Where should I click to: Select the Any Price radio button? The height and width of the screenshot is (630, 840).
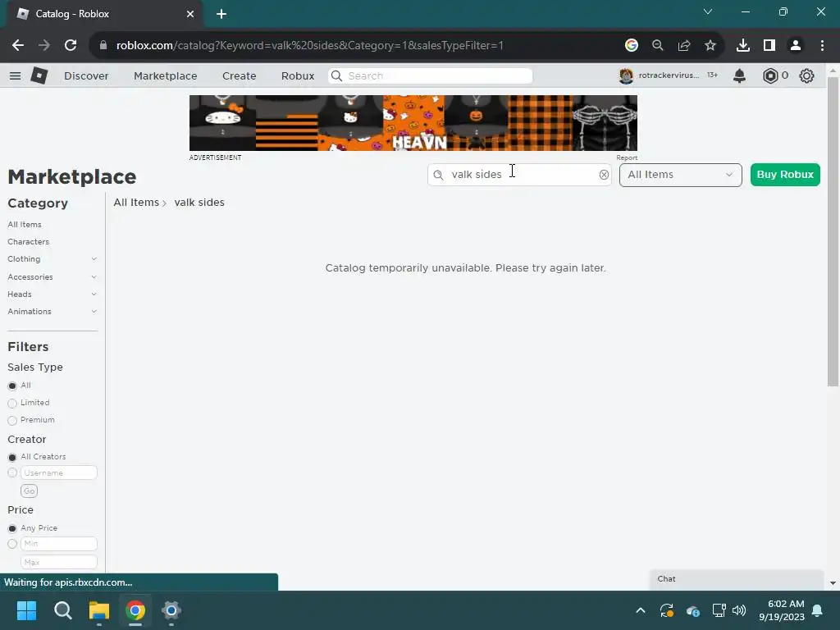coord(12,528)
